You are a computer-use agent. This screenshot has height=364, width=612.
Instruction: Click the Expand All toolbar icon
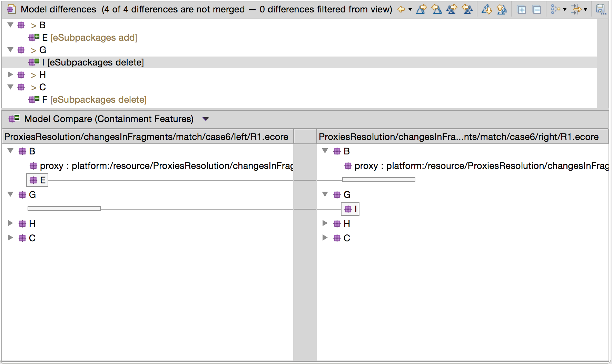522,10
